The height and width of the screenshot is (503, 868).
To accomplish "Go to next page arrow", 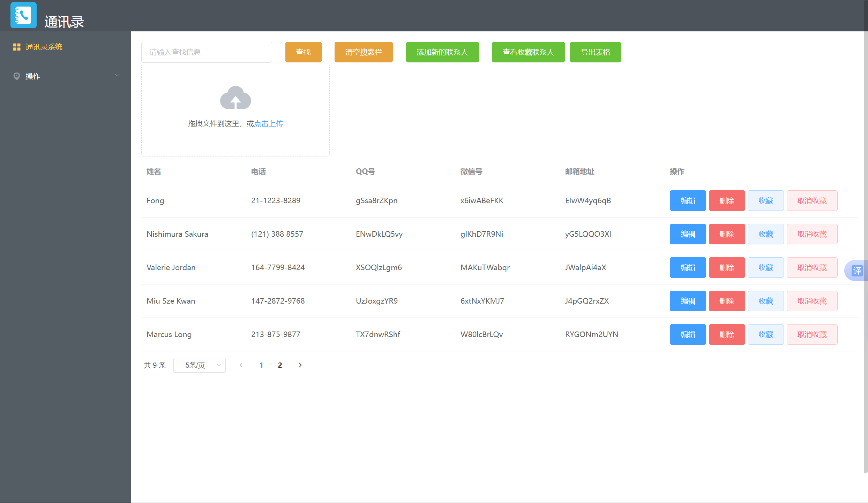I will tap(300, 365).
